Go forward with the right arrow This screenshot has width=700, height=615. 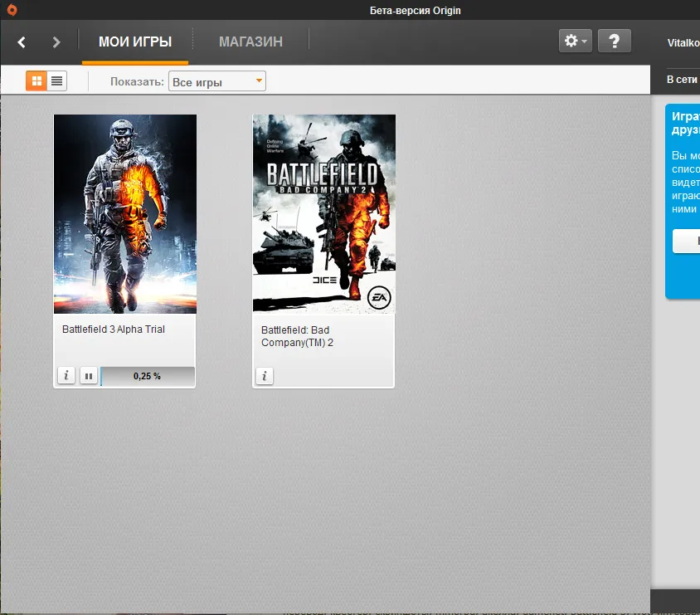tap(56, 41)
